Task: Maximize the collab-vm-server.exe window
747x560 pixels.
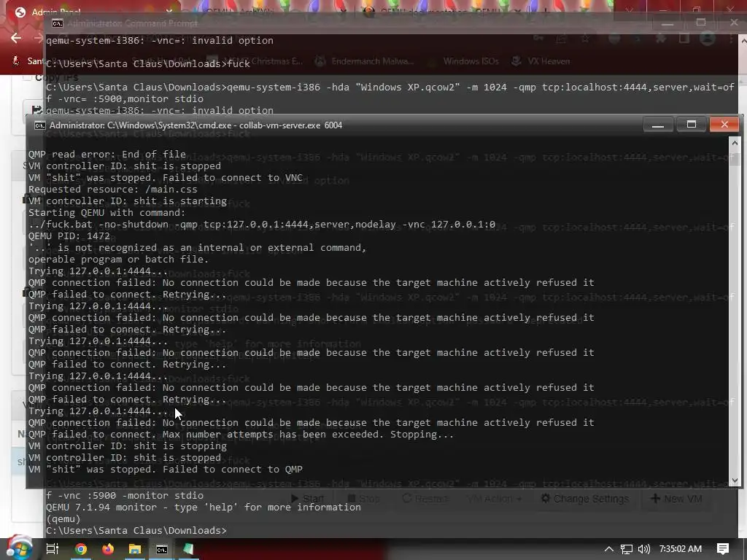Action: point(692,125)
